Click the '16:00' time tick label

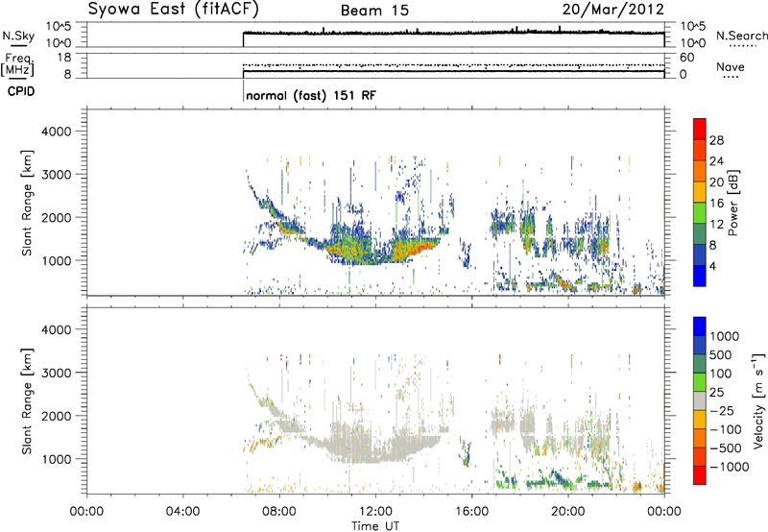pyautogui.click(x=471, y=512)
